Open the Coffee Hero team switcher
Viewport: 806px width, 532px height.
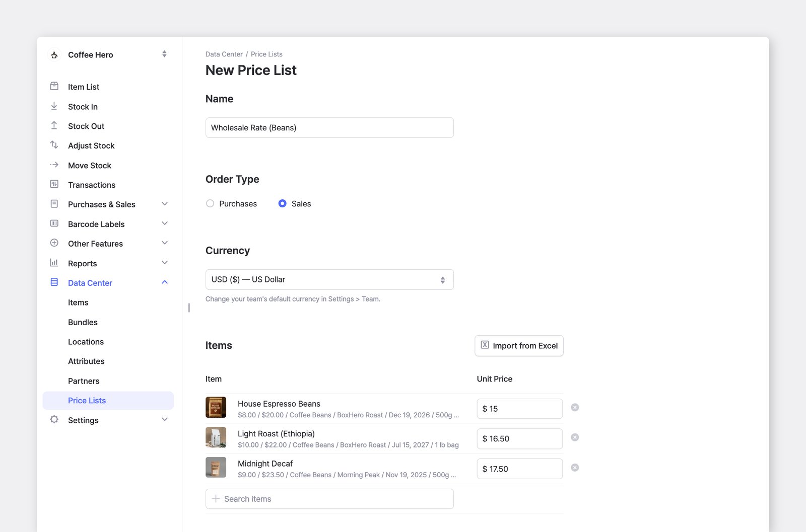click(x=164, y=54)
